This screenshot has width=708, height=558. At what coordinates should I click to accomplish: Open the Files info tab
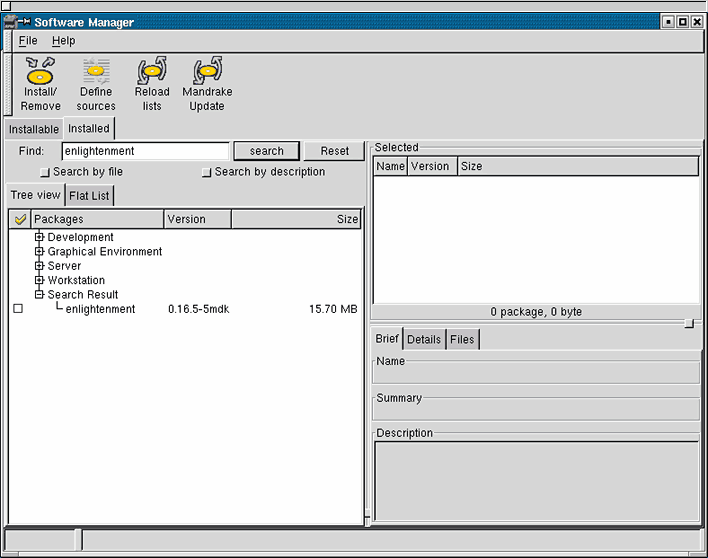[x=462, y=339]
